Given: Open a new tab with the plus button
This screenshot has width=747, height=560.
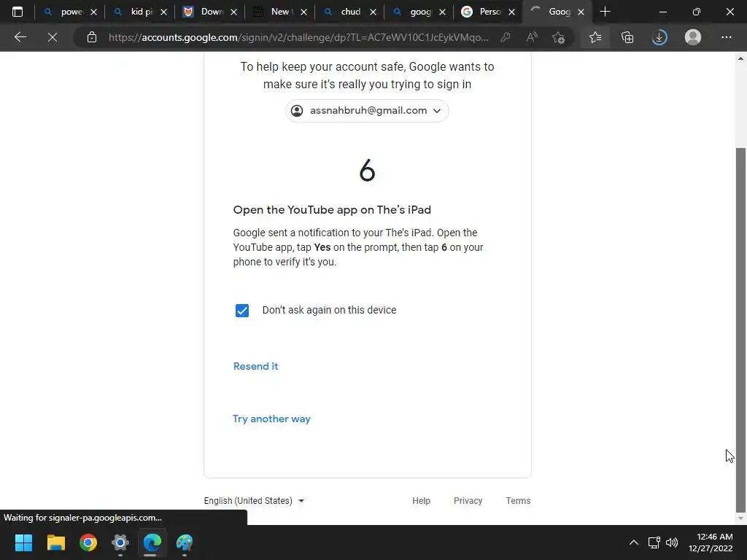Looking at the screenshot, I should pyautogui.click(x=605, y=12).
